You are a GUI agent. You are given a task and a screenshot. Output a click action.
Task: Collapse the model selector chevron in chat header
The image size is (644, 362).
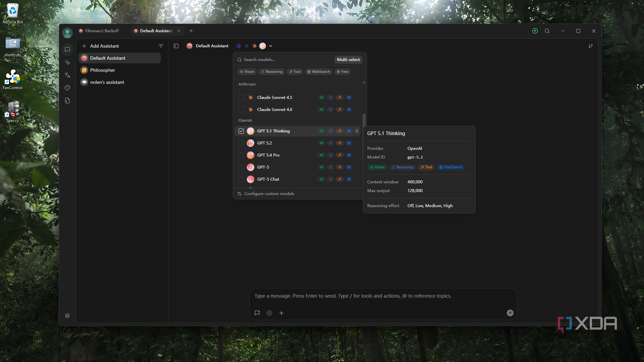coord(270,46)
